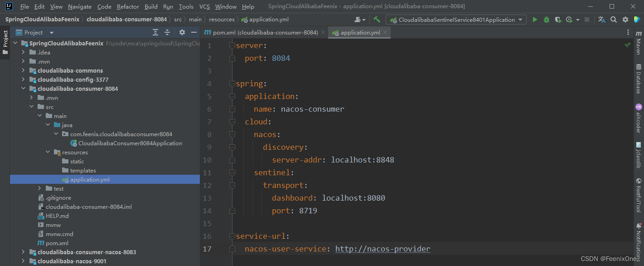Open the aiXcoder tool window
The height and width of the screenshot is (266, 644).
pos(639,118)
